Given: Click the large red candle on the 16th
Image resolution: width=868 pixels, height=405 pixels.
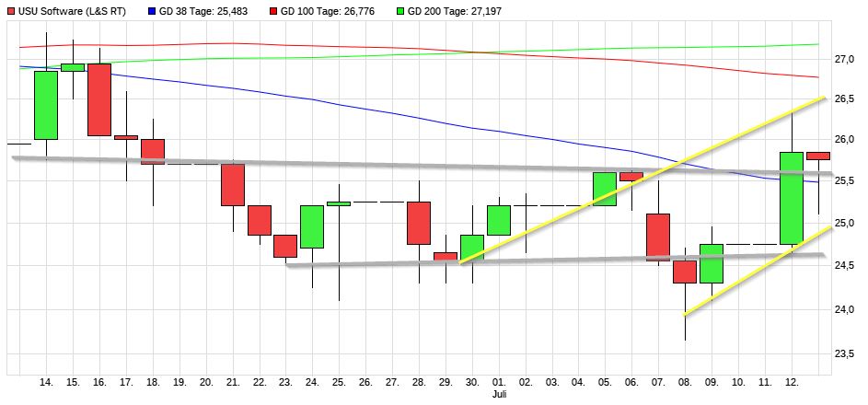Looking at the screenshot, I should pos(99,99).
